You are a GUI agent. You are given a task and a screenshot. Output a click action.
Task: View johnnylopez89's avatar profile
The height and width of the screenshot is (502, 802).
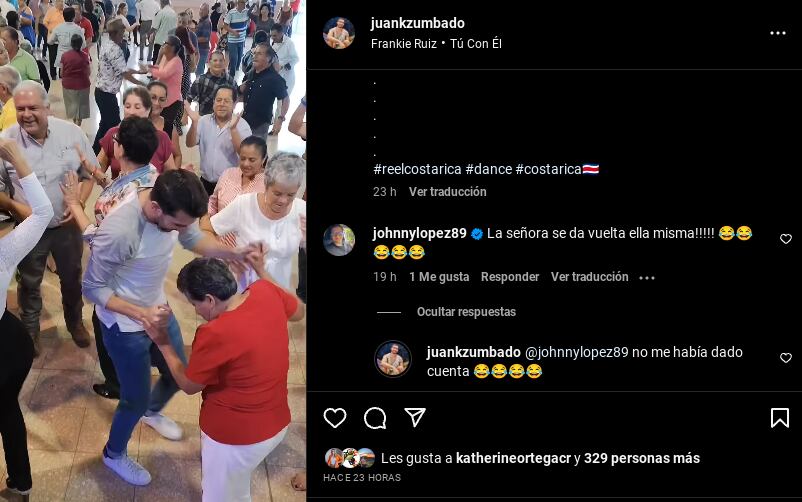[x=339, y=240]
